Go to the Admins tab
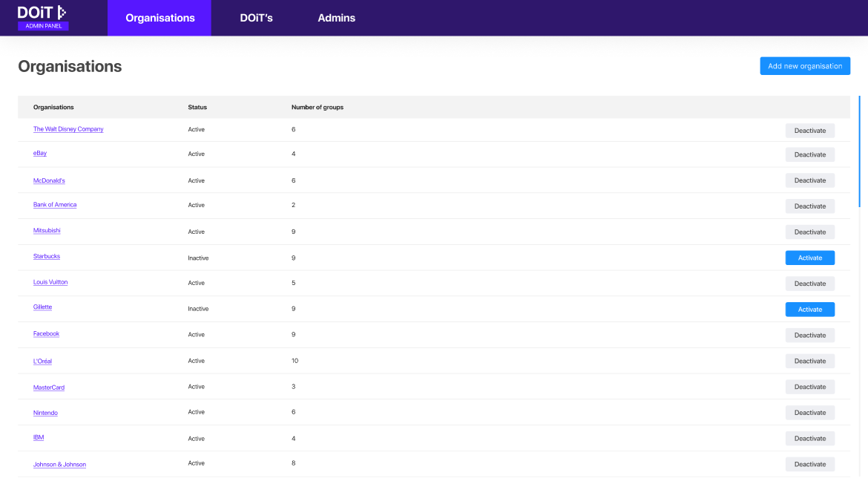Image resolution: width=868 pixels, height=487 pixels. pyautogui.click(x=336, y=18)
